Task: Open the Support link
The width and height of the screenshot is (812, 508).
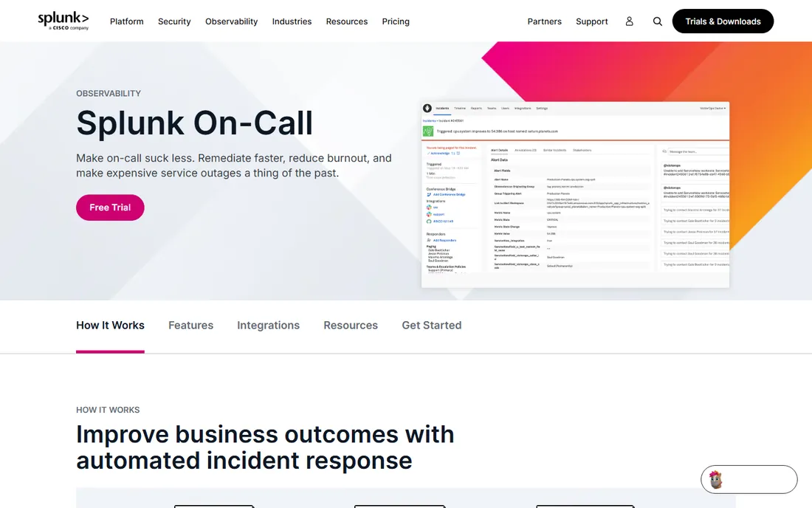Action: click(x=592, y=21)
